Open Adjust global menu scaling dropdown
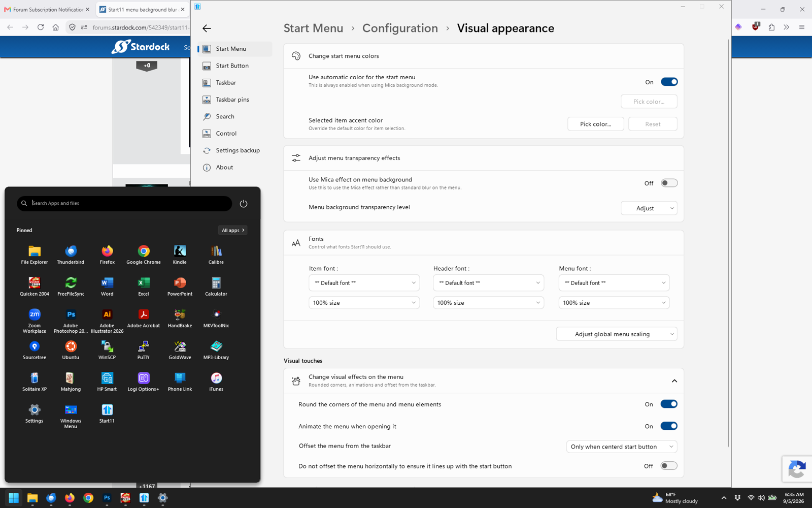The width and height of the screenshot is (812, 508). click(617, 334)
